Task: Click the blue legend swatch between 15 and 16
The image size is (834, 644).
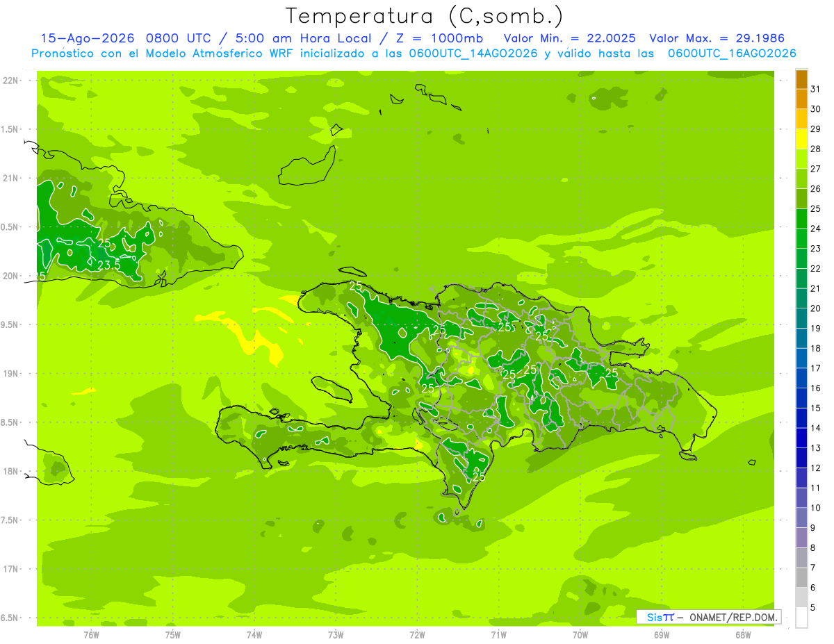Action: point(801,398)
